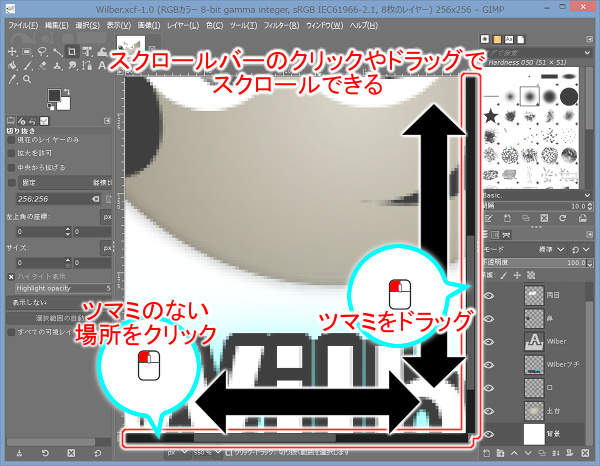Select the Free Select lasso tool

click(x=42, y=52)
